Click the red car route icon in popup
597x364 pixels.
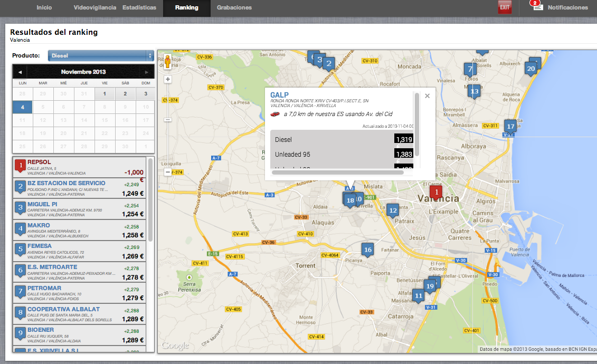pyautogui.click(x=275, y=114)
